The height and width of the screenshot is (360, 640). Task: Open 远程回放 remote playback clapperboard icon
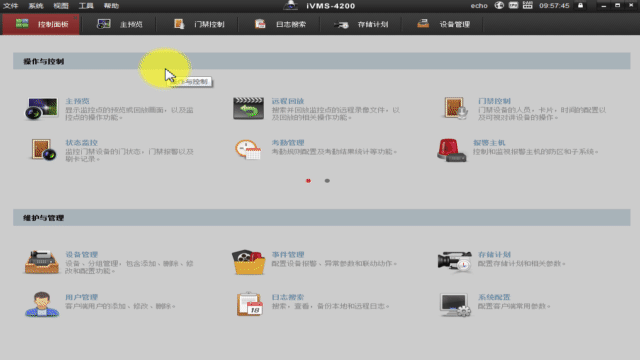248,109
